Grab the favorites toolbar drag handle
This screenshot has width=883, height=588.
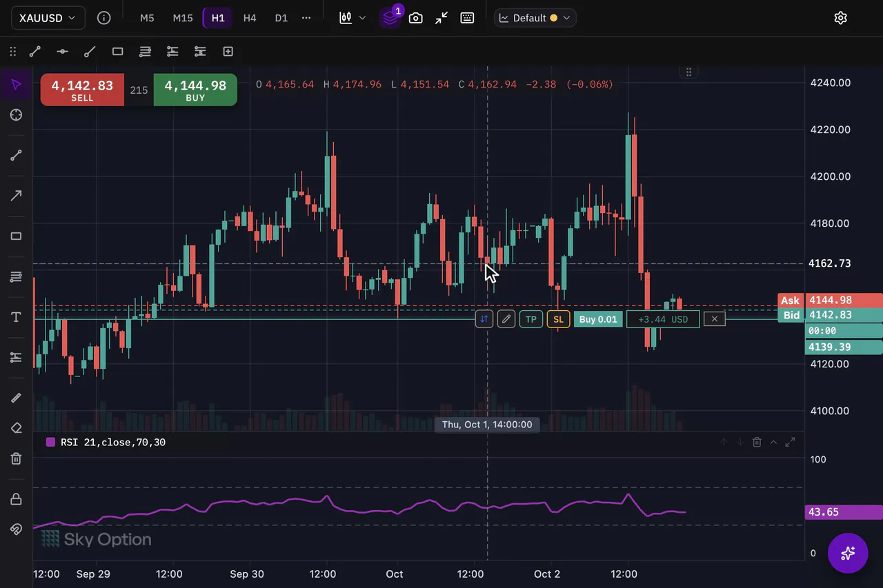click(12, 51)
